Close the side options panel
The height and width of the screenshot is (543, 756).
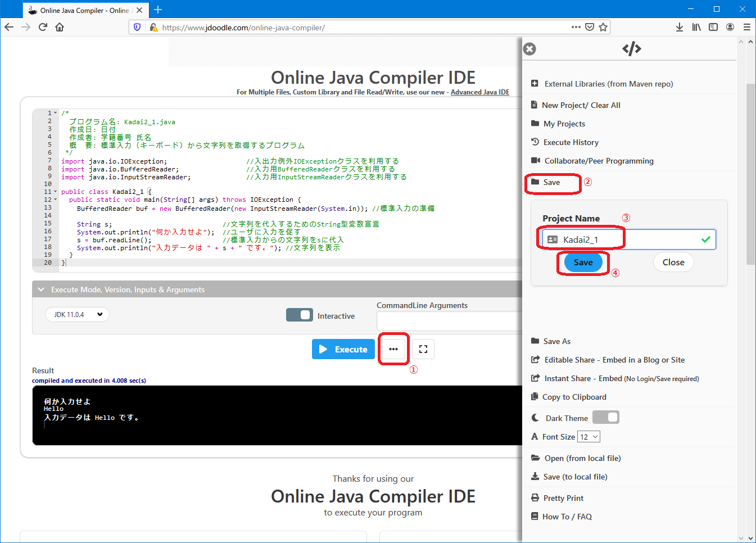click(529, 49)
